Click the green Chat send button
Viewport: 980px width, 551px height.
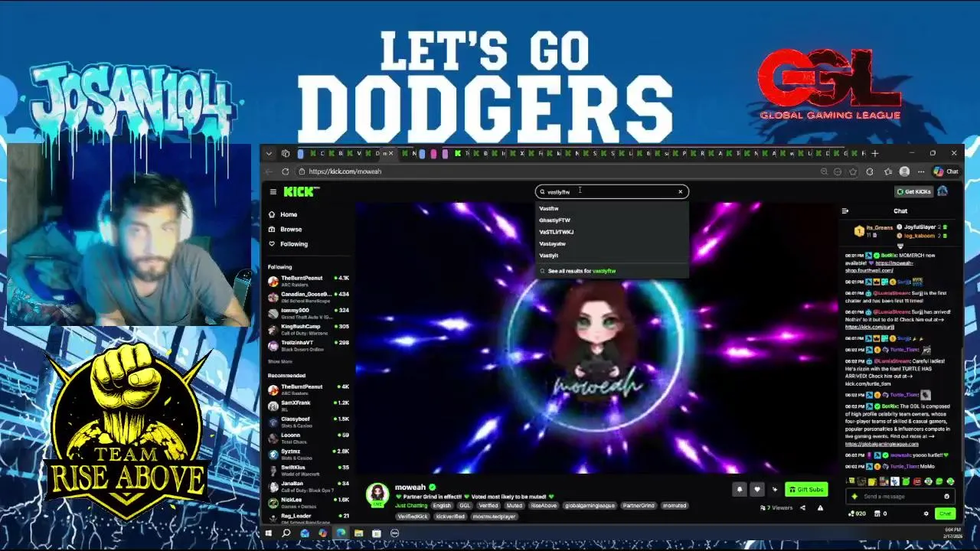click(x=945, y=514)
